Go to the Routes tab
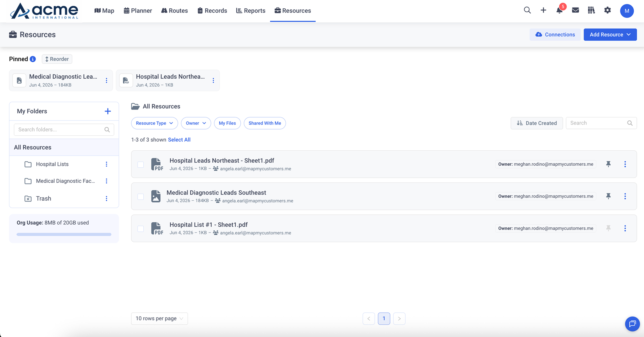Screen dimensions: 644x337 pyautogui.click(x=174, y=11)
